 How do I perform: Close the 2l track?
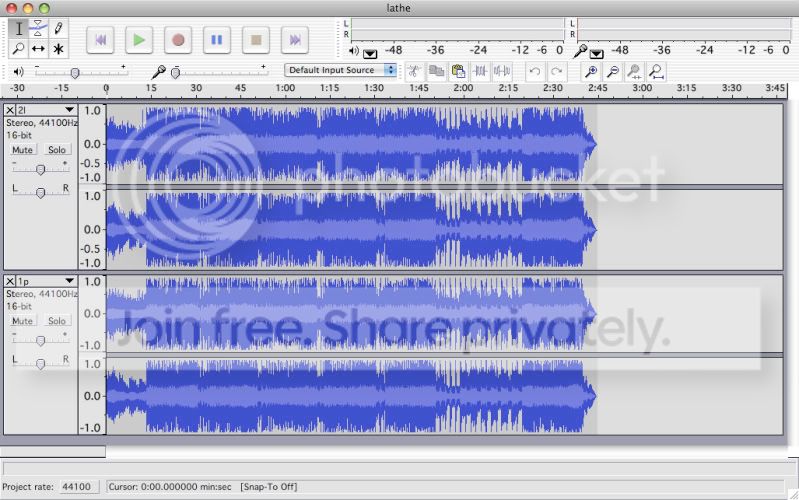point(10,110)
